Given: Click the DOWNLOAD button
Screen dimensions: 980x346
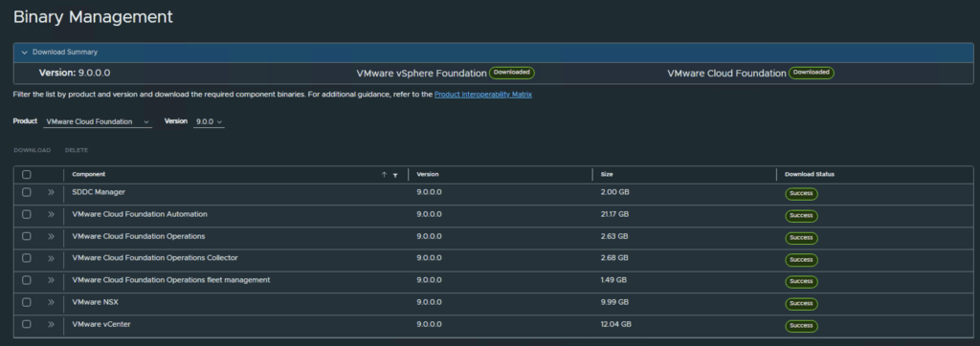Looking at the screenshot, I should pyautogui.click(x=32, y=150).
